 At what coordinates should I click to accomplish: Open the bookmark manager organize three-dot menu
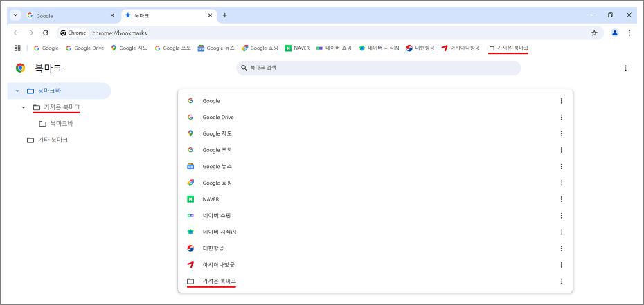coord(625,68)
